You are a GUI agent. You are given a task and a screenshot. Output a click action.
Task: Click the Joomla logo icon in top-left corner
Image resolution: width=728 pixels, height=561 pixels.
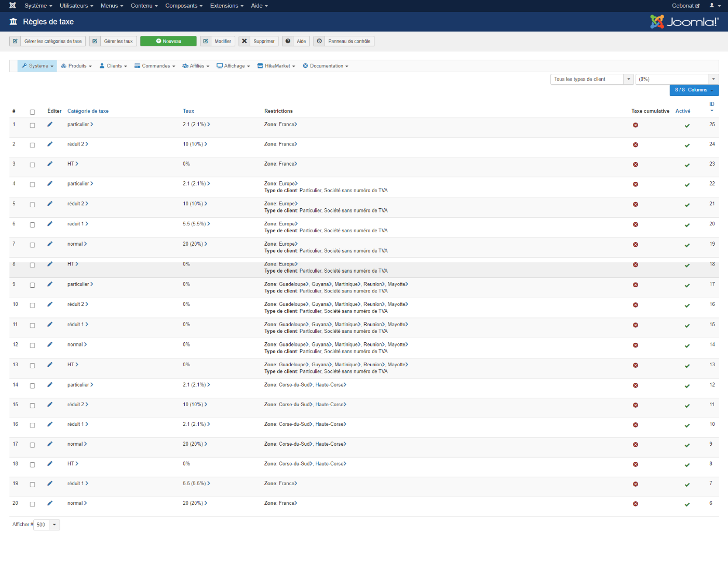[x=12, y=6]
